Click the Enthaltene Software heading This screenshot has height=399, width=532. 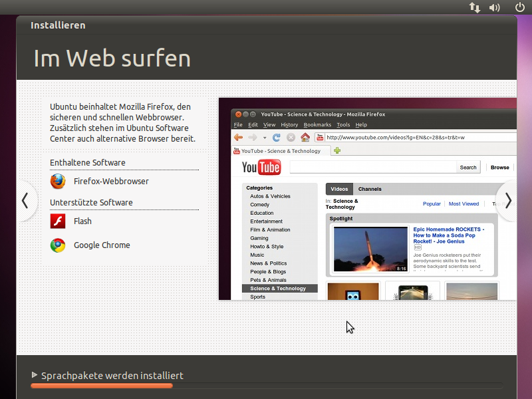tap(88, 162)
